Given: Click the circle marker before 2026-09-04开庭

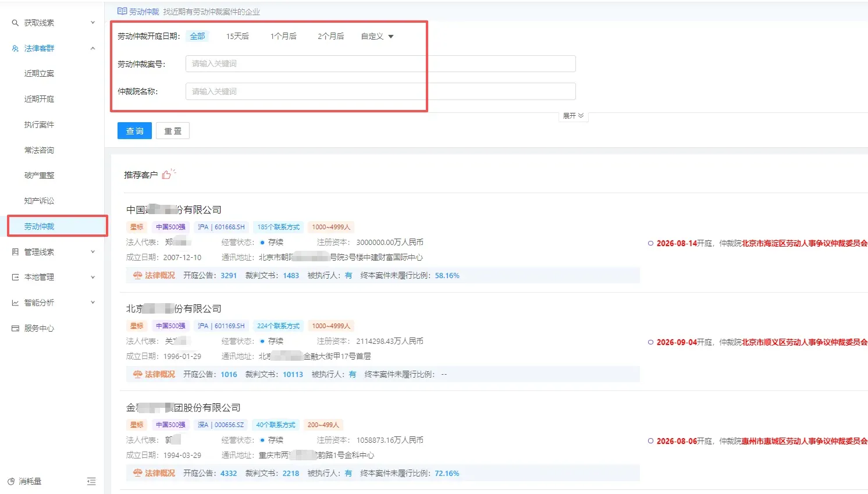Looking at the screenshot, I should click(650, 342).
